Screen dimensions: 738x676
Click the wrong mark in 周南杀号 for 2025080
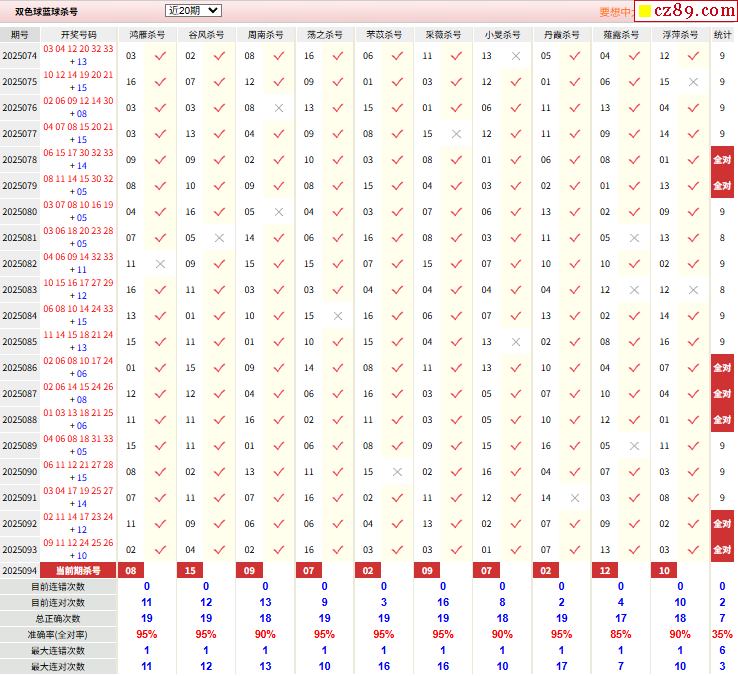coord(279,212)
